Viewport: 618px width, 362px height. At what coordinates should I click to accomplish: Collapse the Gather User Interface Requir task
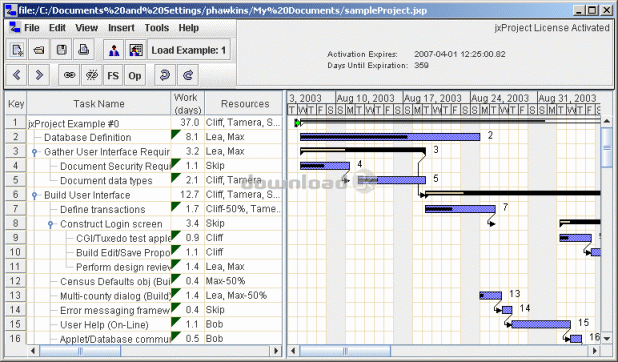click(34, 152)
